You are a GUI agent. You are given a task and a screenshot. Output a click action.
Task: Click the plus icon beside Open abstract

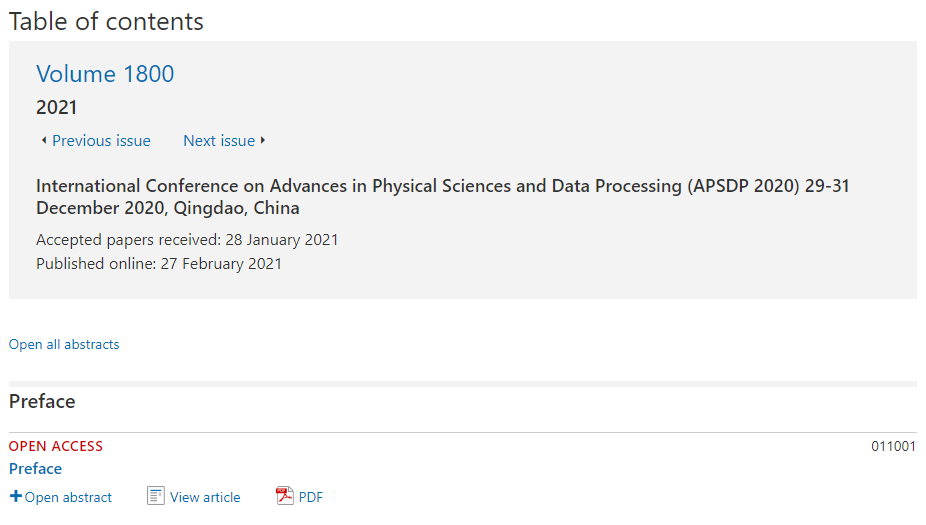click(16, 496)
